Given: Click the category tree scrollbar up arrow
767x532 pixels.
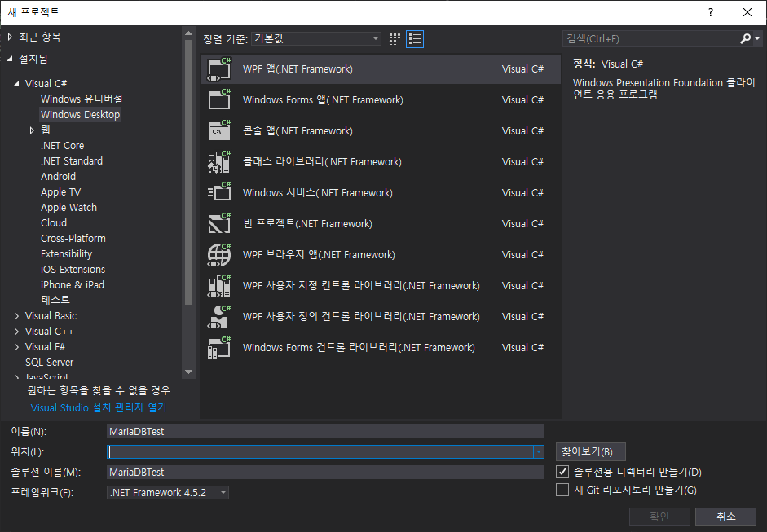Looking at the screenshot, I should click(x=188, y=33).
